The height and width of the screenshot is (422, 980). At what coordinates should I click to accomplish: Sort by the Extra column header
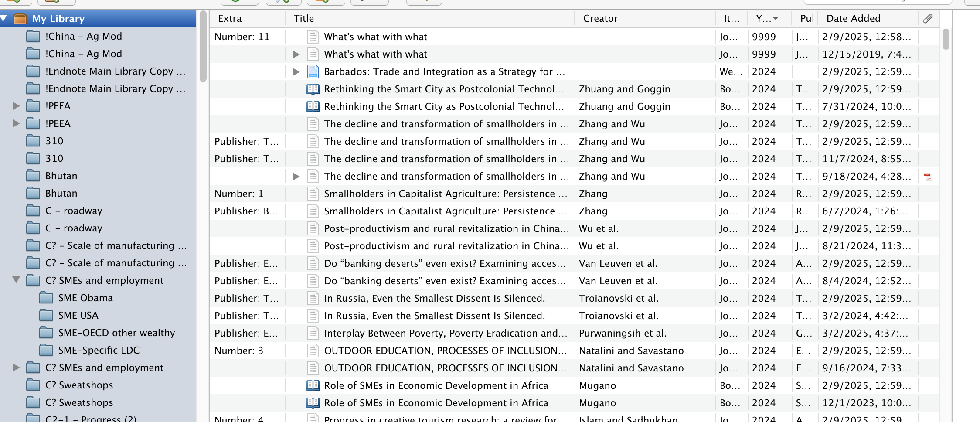[x=247, y=18]
